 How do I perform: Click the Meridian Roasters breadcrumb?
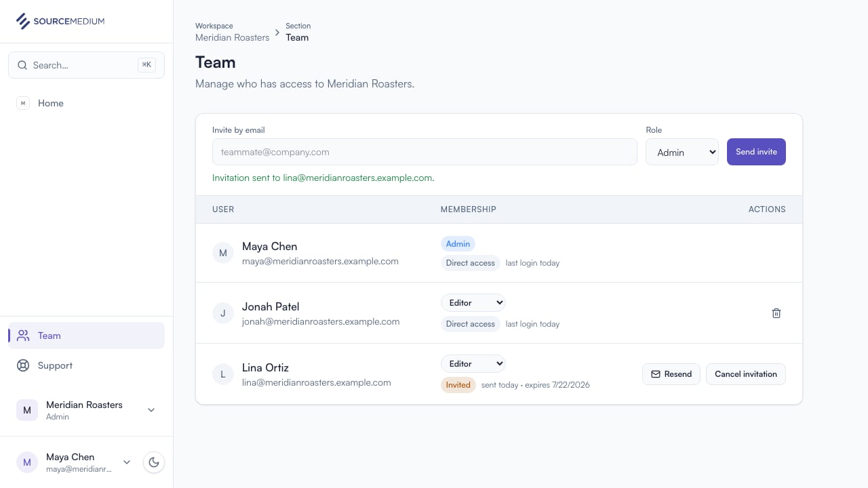point(233,37)
